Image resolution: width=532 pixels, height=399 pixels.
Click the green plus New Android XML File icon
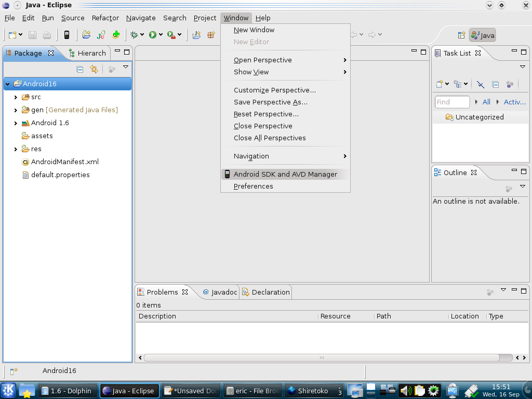tap(116, 35)
